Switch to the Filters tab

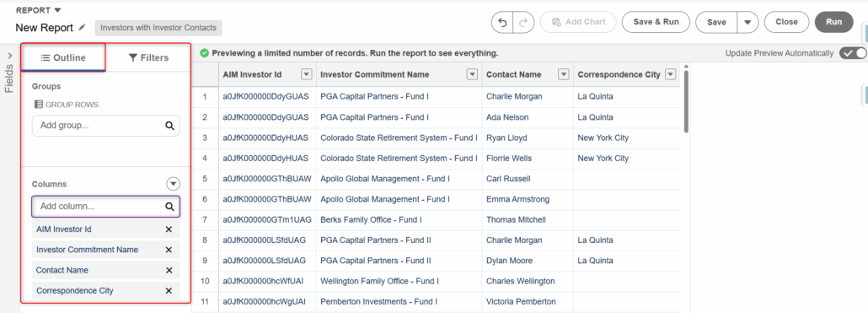pyautogui.click(x=148, y=57)
